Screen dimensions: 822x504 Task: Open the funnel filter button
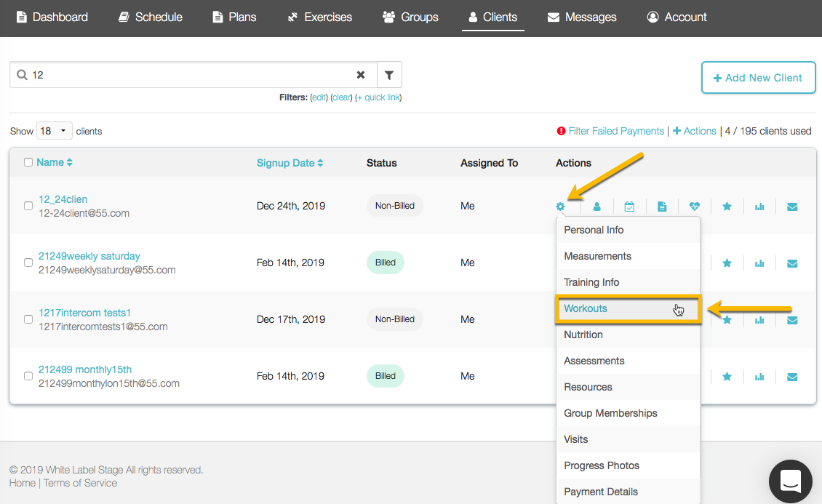[389, 75]
